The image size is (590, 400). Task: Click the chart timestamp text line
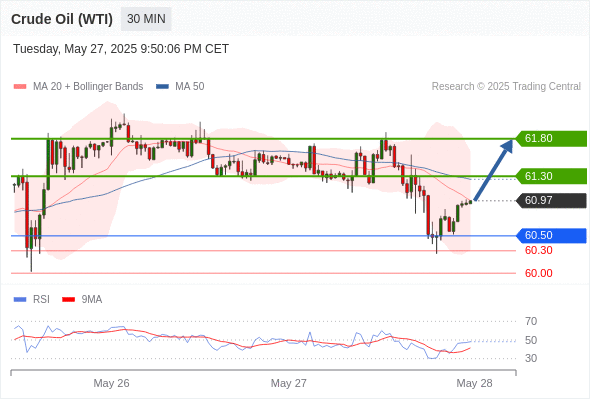point(121,49)
